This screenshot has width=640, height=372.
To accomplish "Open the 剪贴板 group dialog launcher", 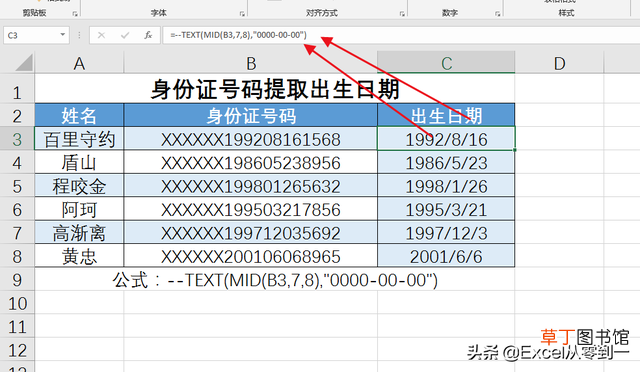I will 75,13.
